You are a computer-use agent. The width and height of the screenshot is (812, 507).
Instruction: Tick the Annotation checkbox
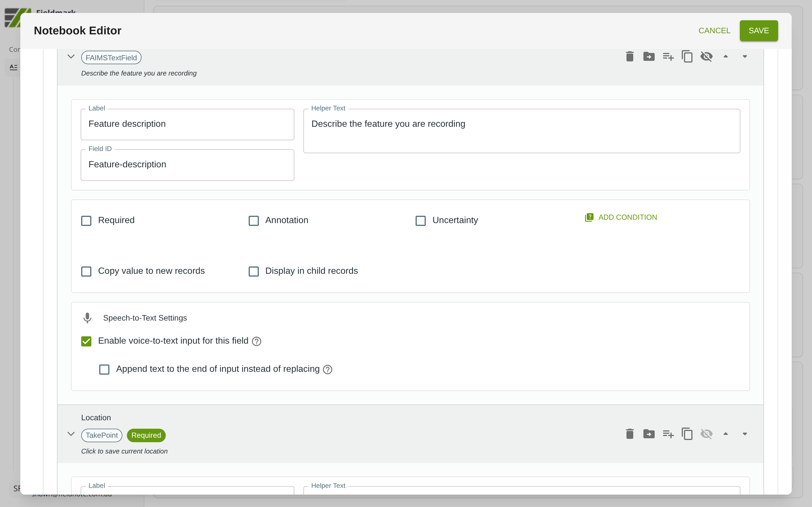tap(254, 221)
